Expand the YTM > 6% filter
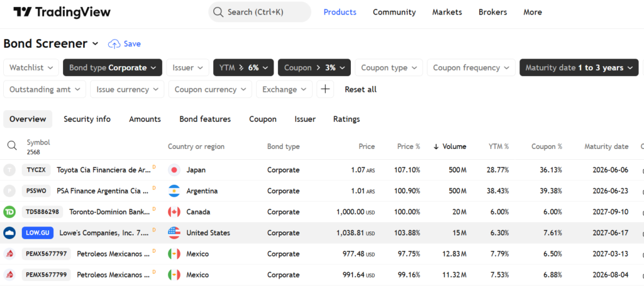This screenshot has width=644, height=288. pos(243,68)
